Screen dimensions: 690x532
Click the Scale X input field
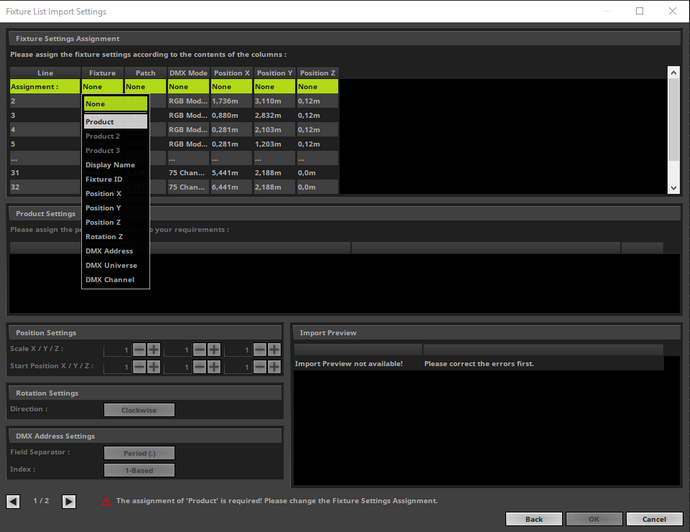[x=117, y=350]
